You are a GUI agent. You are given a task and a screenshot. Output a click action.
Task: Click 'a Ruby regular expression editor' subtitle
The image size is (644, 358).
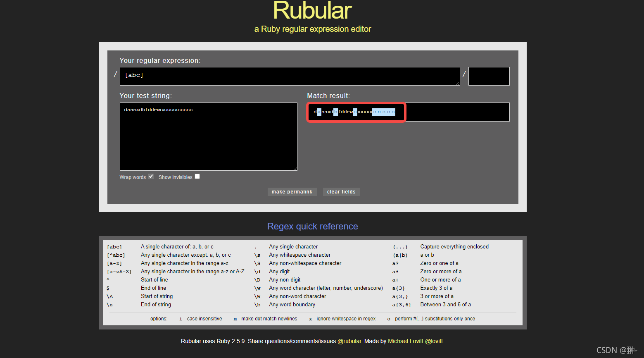tap(313, 29)
